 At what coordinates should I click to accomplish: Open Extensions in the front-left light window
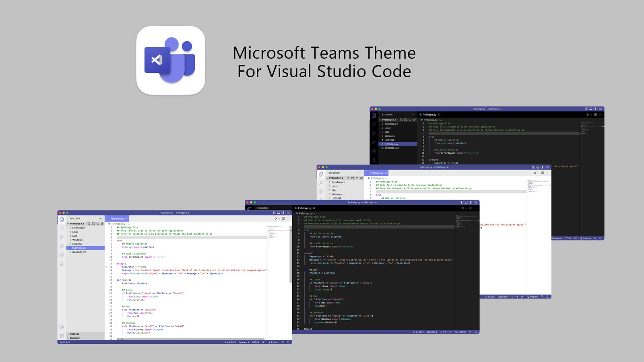point(62,255)
